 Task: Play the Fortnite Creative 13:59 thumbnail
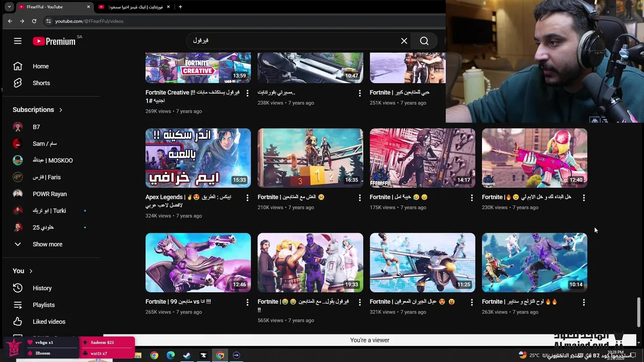click(x=198, y=68)
